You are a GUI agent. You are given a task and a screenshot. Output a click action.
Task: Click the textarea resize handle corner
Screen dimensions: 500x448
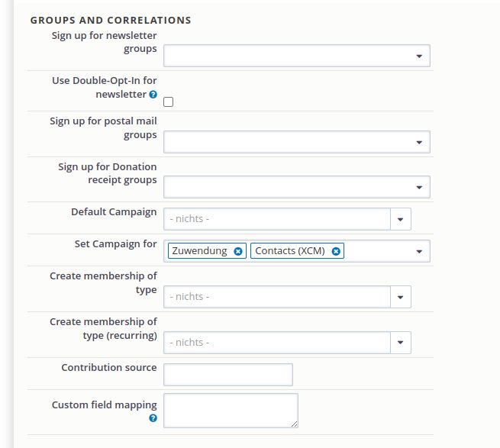295,424
